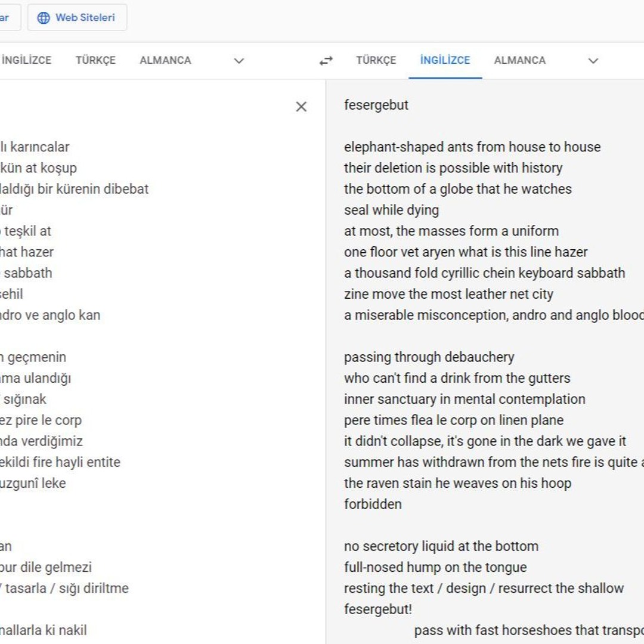Viewport: 644px width, 644px height.
Task: Select ALMANCA as the source language tab
Action: pos(165,60)
